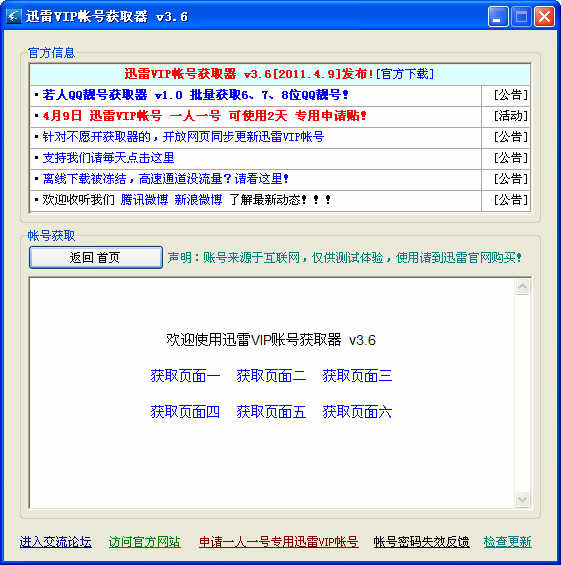Click the app icon in the title bar
This screenshot has height=565, width=561.
pyautogui.click(x=14, y=16)
